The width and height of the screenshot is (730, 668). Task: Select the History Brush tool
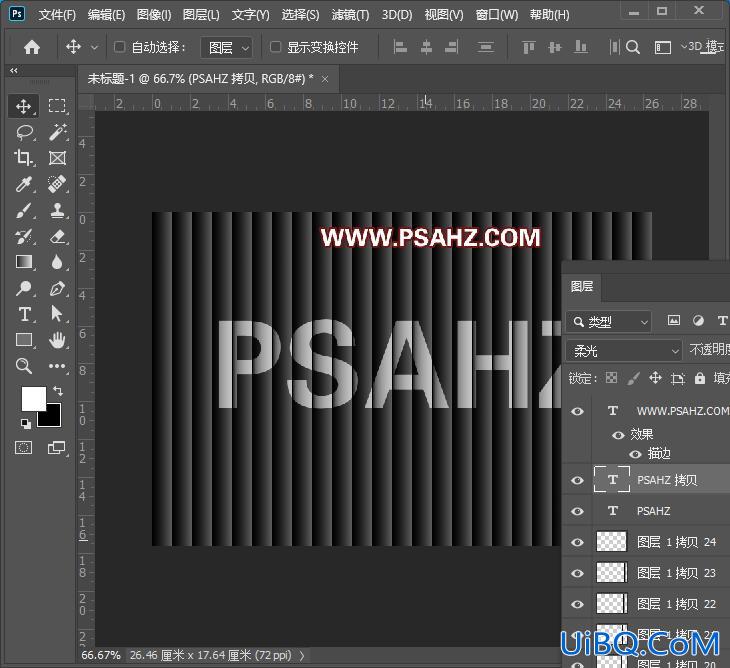coord(24,236)
